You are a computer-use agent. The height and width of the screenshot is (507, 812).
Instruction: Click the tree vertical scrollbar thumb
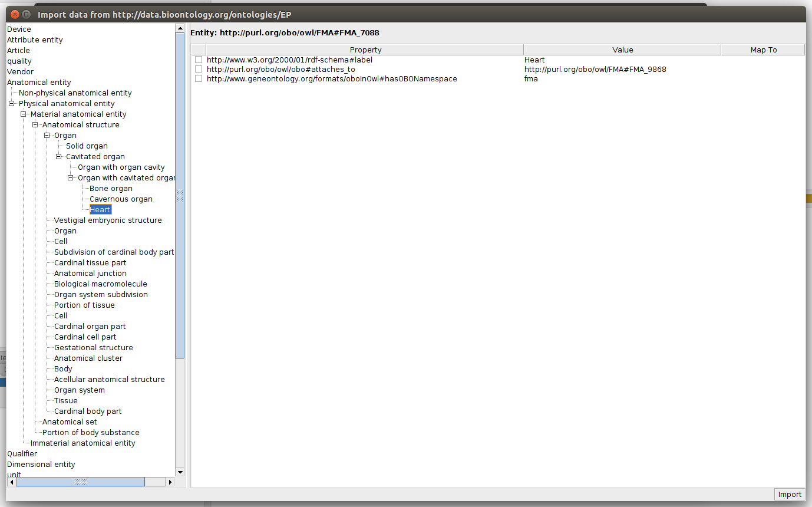[180, 196]
